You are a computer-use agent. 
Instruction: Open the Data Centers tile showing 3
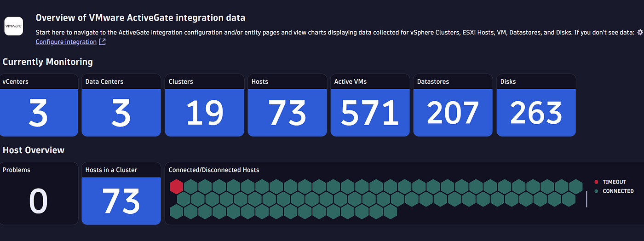[x=121, y=105]
